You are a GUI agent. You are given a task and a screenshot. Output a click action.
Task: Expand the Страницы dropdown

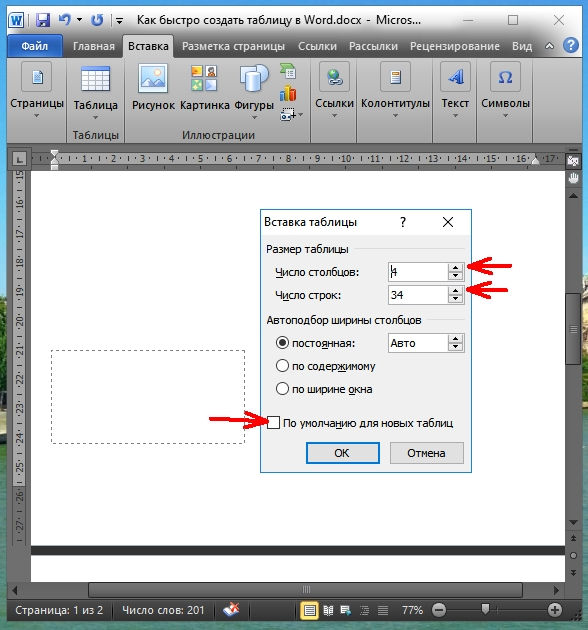point(37,116)
